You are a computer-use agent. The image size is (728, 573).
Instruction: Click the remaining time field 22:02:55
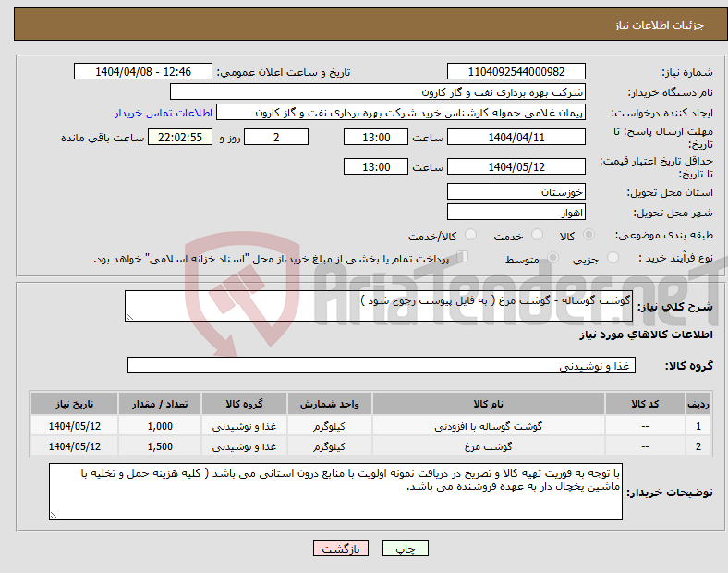click(x=180, y=138)
